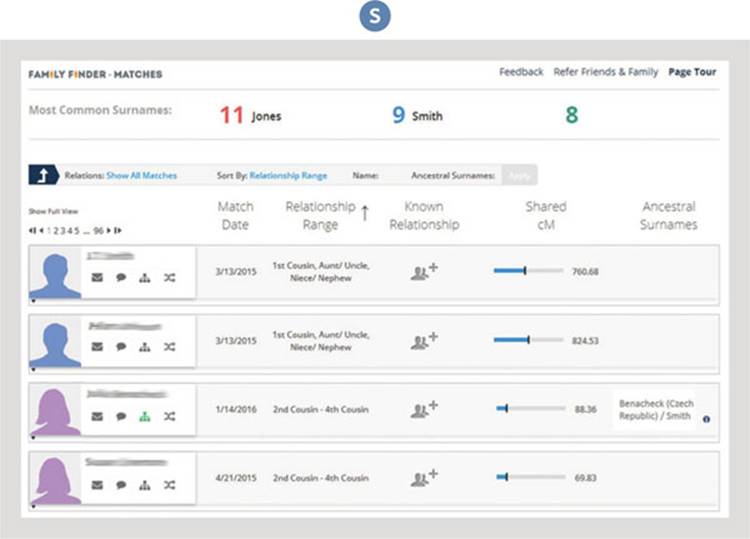Add known relationship for the 760.68 cM match

(x=425, y=271)
